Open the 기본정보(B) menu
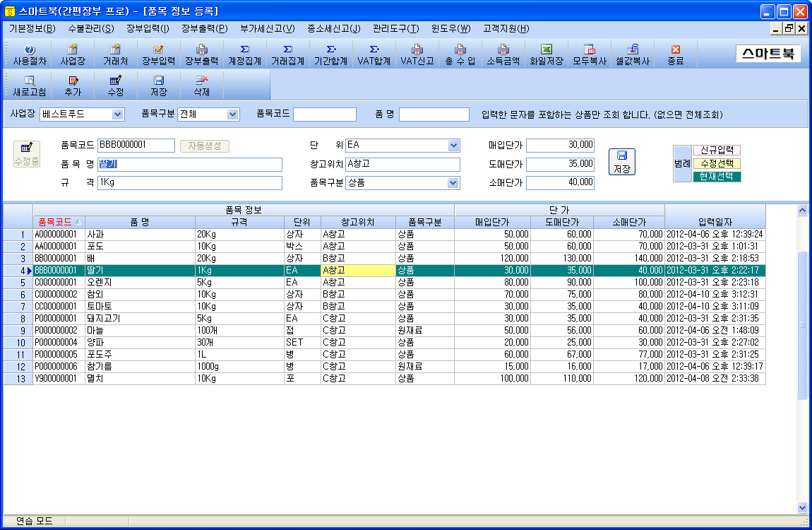The image size is (812, 530). click(x=32, y=28)
